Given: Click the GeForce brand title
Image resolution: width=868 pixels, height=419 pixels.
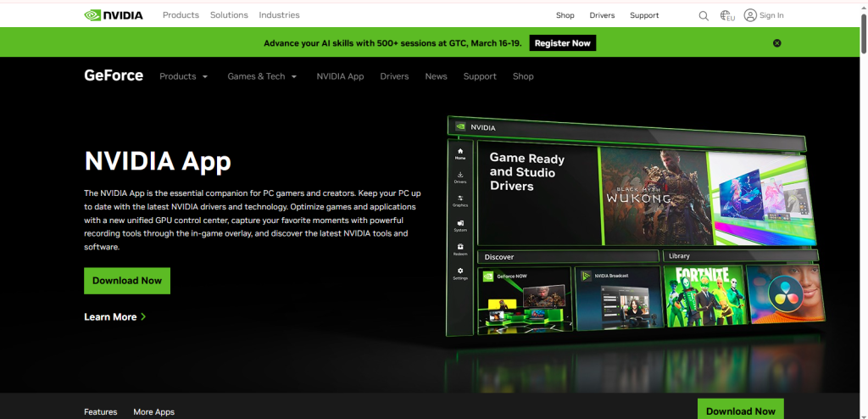Looking at the screenshot, I should click(114, 75).
